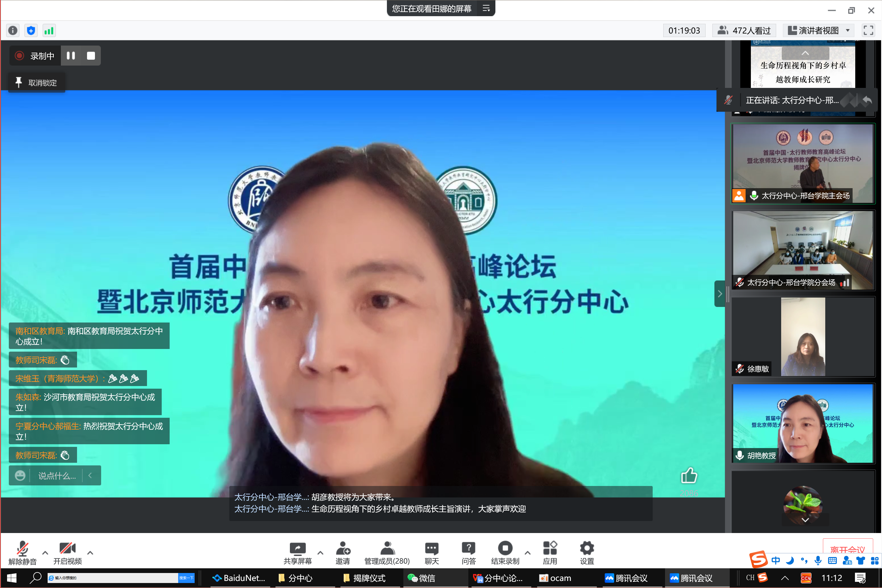Open Windows notification center icon

point(860,578)
